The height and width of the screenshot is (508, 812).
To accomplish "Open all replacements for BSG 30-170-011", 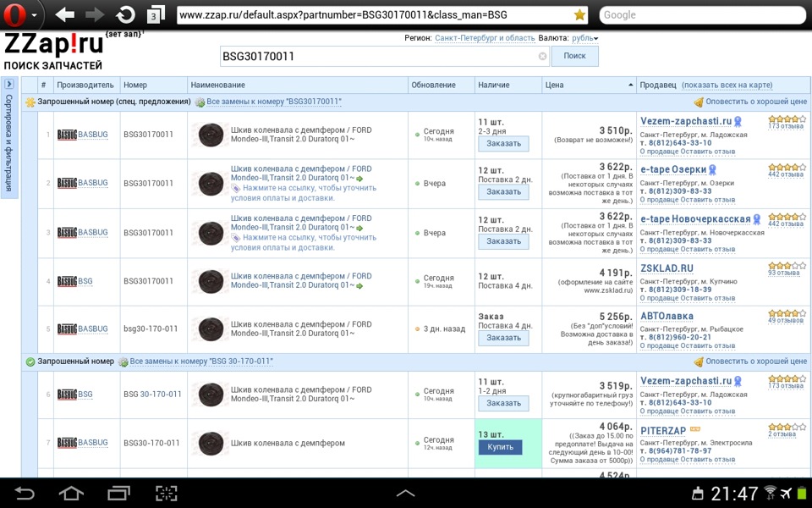I will (201, 362).
